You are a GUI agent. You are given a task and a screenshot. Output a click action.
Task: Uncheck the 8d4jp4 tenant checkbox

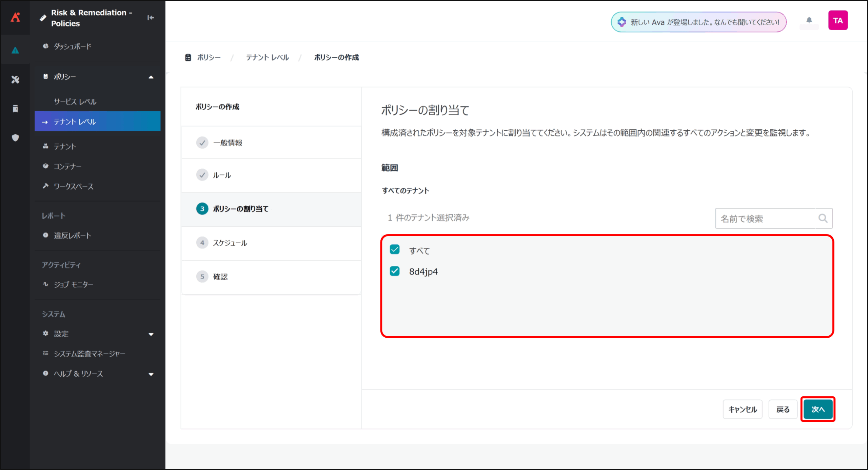(x=395, y=271)
